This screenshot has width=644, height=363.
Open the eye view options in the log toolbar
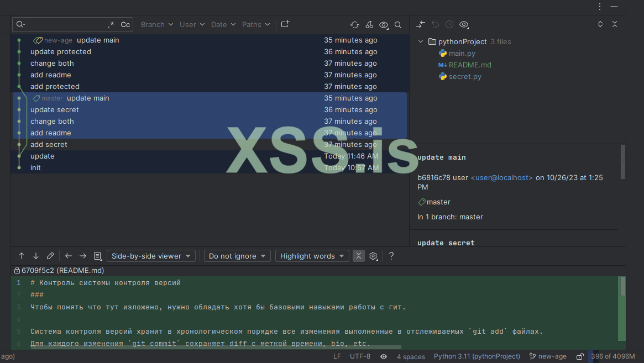(x=384, y=25)
